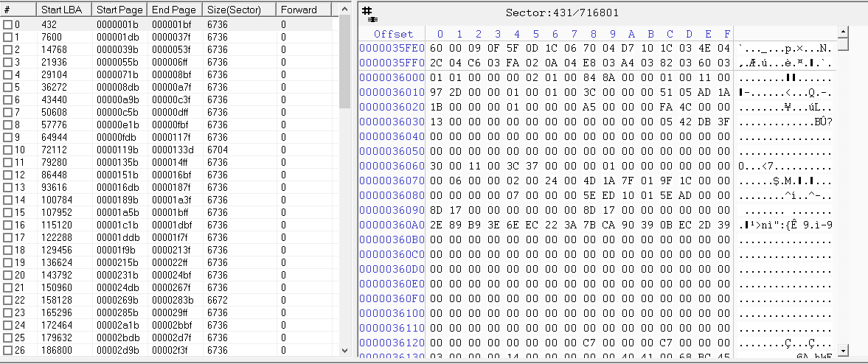
Task: Click the table's vertical scrollbar thumb
Action: (x=345, y=62)
